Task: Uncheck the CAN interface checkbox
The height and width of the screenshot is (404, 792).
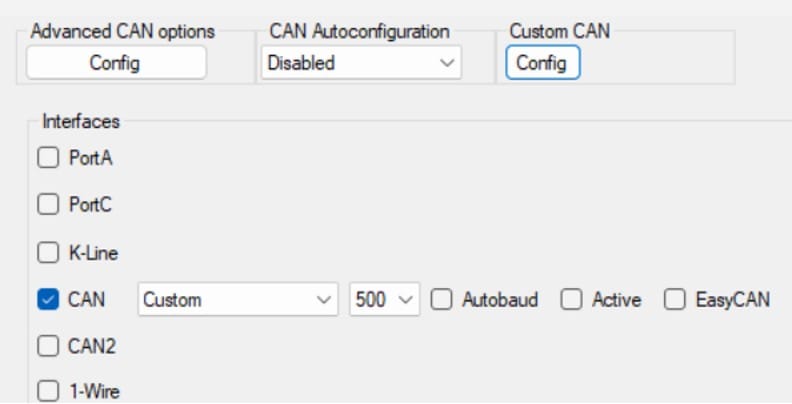Action: pyautogui.click(x=48, y=299)
